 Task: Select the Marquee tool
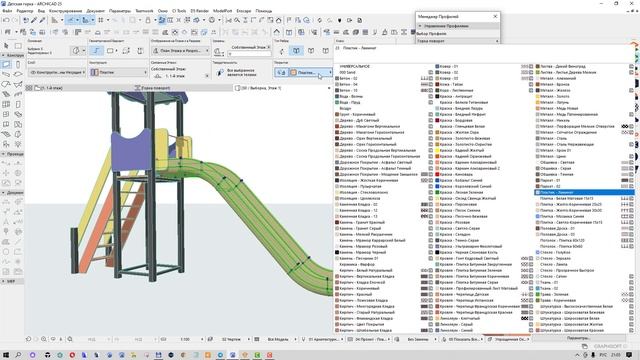pyautogui.click(x=18, y=46)
